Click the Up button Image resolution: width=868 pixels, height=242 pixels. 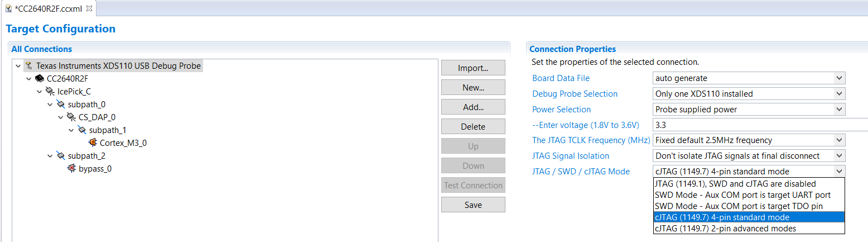coord(473,146)
